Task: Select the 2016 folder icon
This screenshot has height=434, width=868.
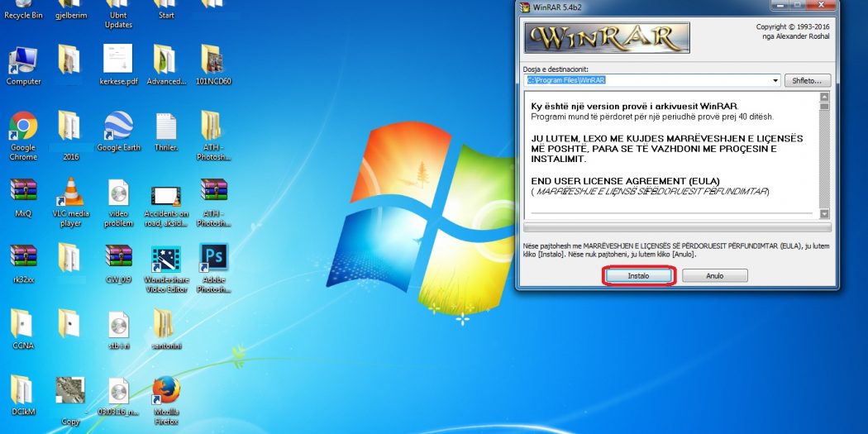Action: click(x=71, y=136)
